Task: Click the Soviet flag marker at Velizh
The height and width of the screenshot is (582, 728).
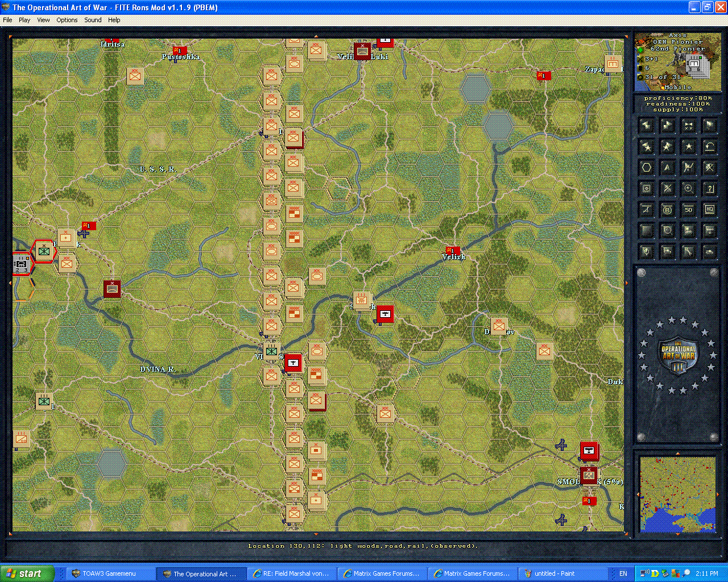Action: [453, 250]
